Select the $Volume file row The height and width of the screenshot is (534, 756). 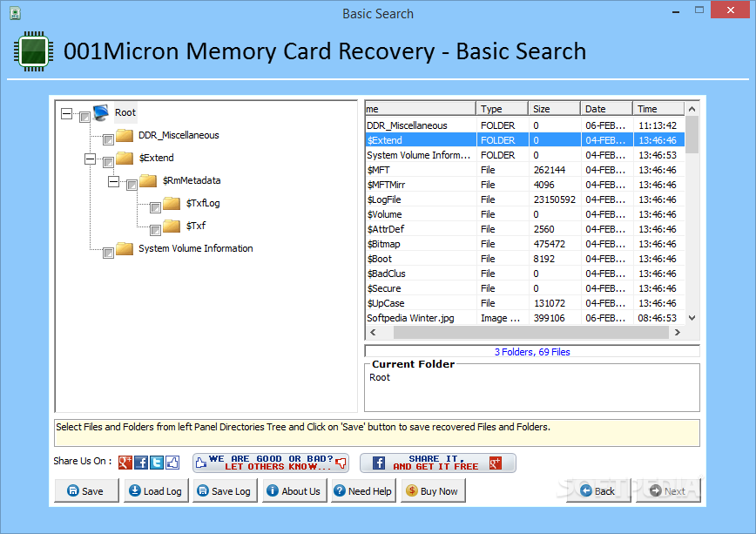pos(524,214)
